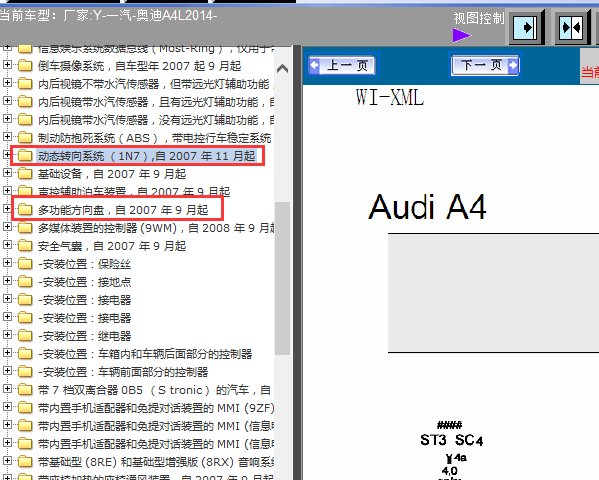Select 声控辅助泊车装置，自 2007 年 9 月起
Viewport: 599px width, 480px height.
(134, 191)
